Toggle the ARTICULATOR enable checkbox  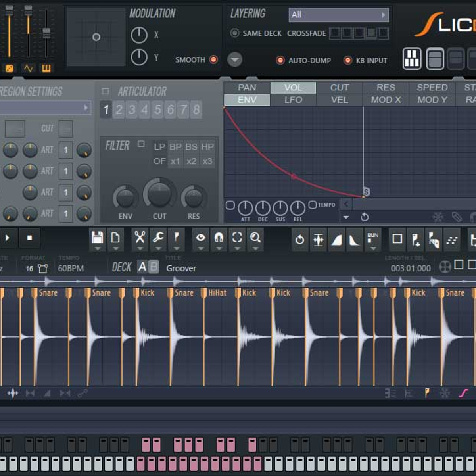coord(106,92)
